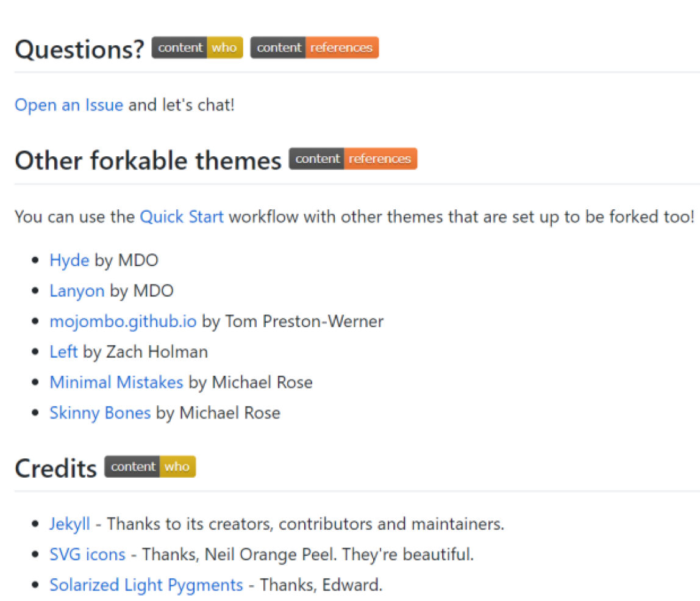Click the Left theme link
Image resolution: width=700 pixels, height=601 pixels.
(x=63, y=352)
